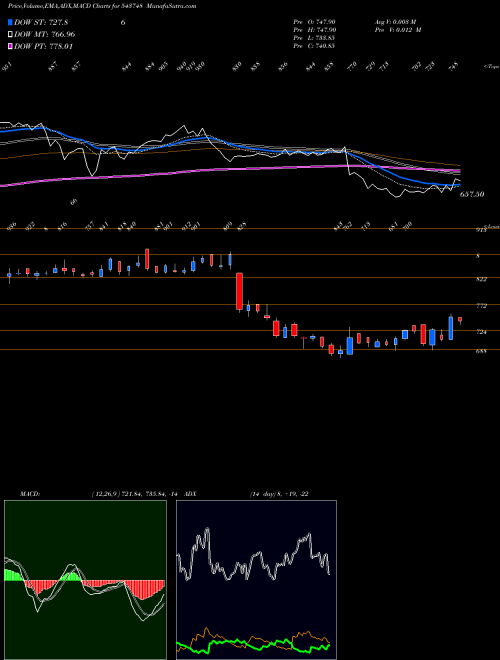Click the large red gap-down candlestick
Image resolution: width=500 pixels, height=660 pixels.
pyautogui.click(x=239, y=291)
